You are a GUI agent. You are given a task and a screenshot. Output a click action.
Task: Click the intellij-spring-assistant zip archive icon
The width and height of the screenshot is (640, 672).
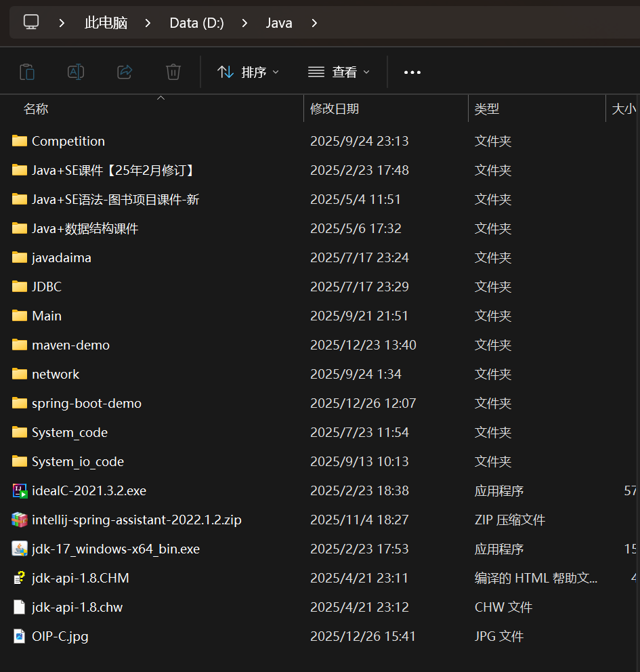pyautogui.click(x=19, y=520)
